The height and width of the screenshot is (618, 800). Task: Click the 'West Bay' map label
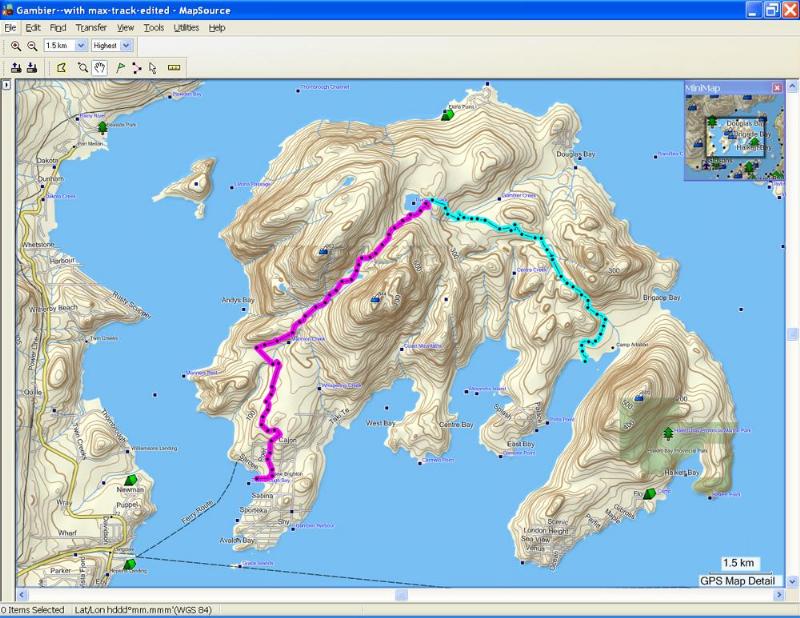(x=381, y=423)
